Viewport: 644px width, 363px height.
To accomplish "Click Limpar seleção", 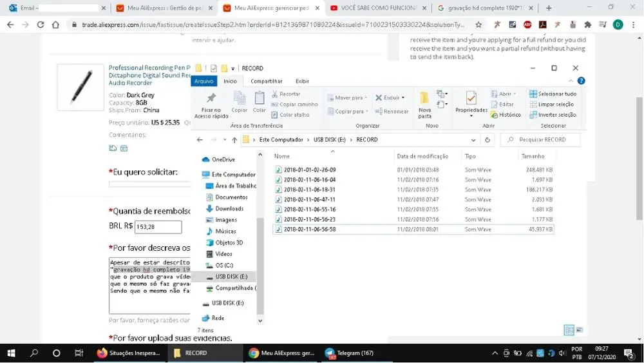I will coord(551,104).
